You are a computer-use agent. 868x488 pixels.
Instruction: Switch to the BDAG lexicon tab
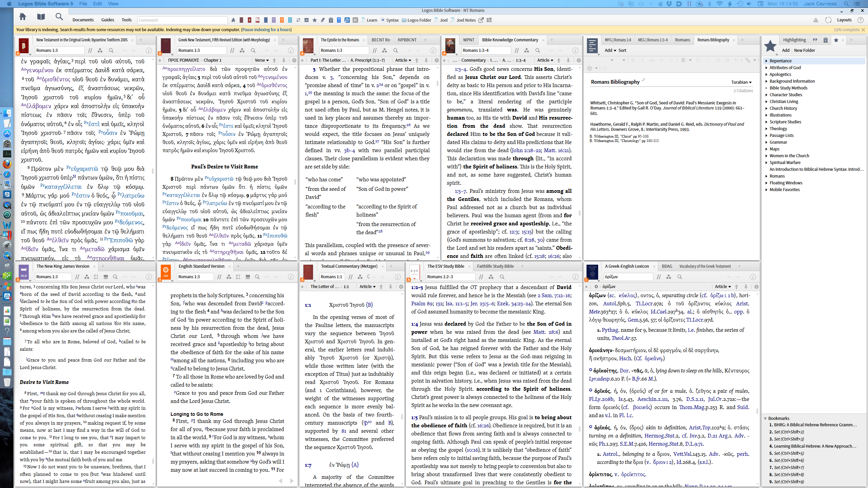(x=667, y=266)
